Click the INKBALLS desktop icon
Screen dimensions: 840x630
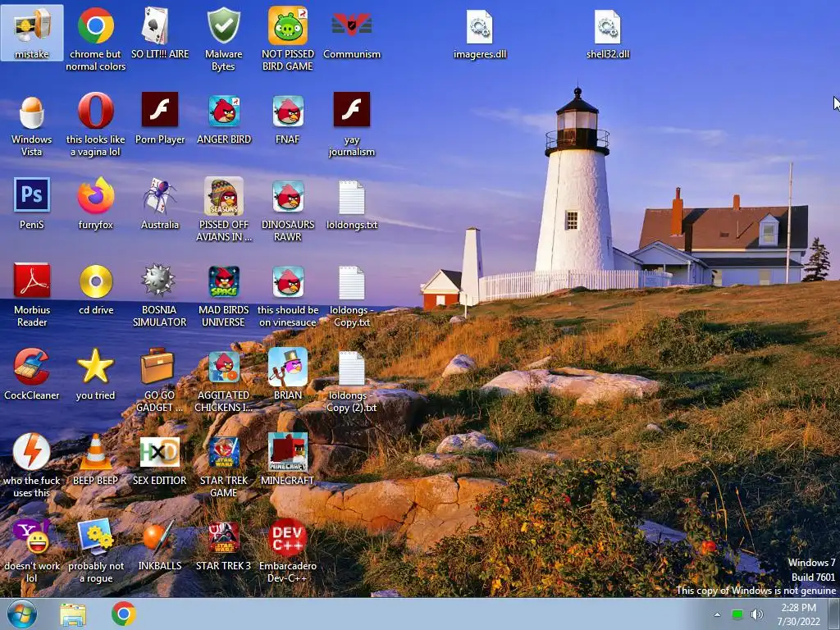[160, 545]
